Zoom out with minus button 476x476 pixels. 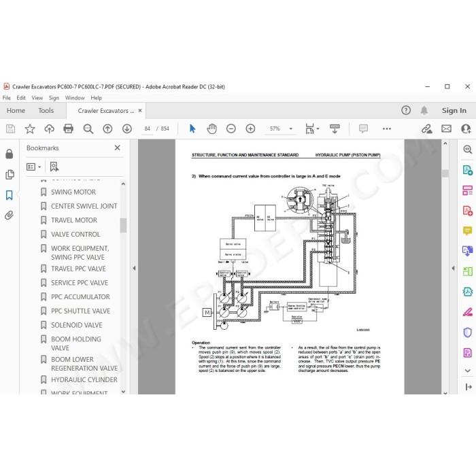231,129
